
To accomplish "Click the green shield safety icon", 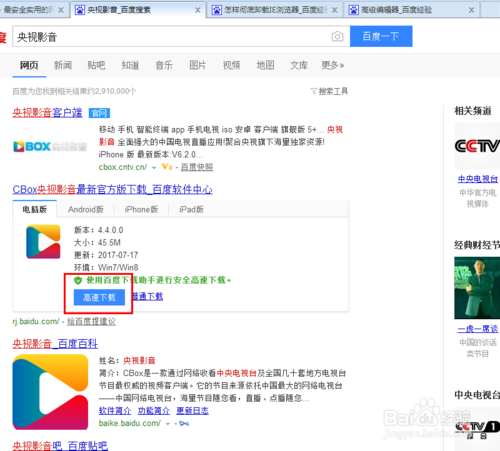I will pyautogui.click(x=78, y=280).
